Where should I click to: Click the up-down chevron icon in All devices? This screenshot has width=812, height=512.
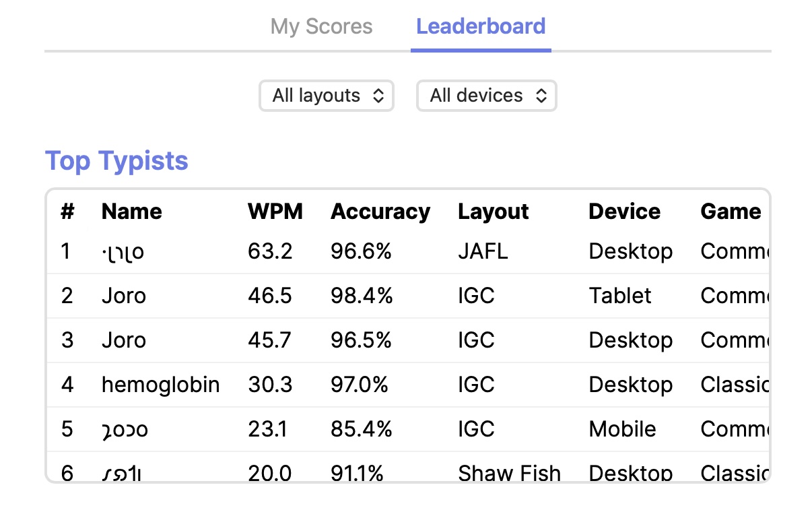pyautogui.click(x=541, y=96)
